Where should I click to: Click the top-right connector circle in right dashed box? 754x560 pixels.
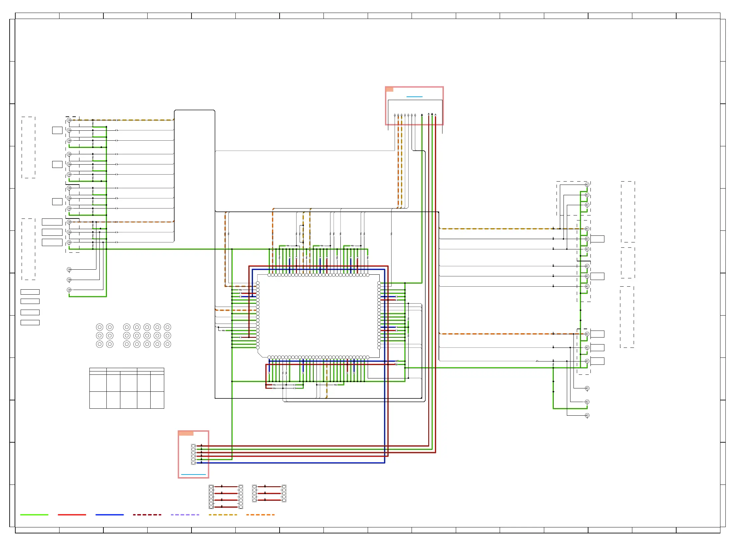(587, 185)
